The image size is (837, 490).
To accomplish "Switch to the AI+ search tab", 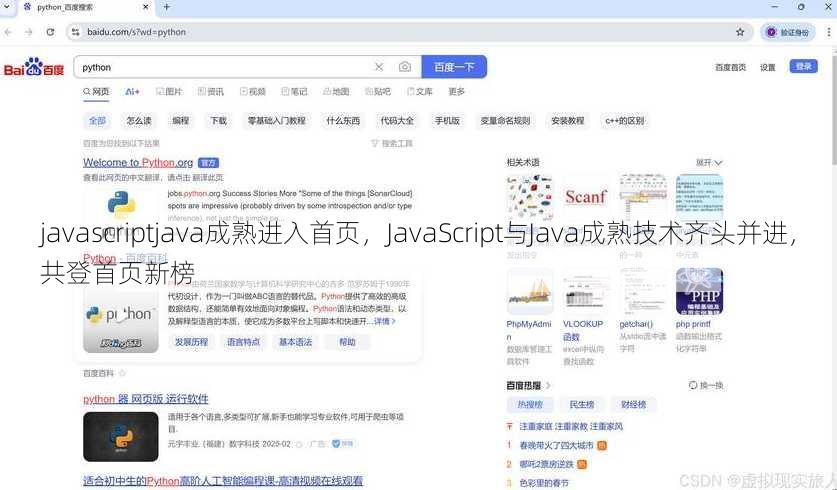I will (132, 92).
